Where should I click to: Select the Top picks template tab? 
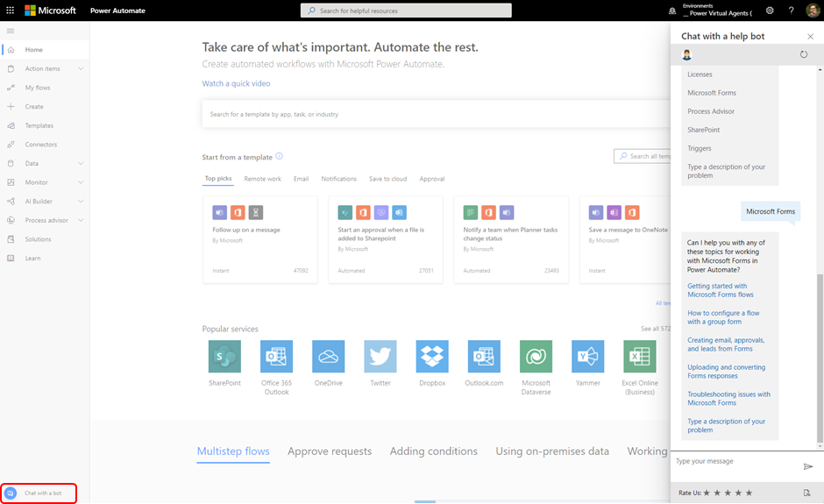click(x=218, y=179)
